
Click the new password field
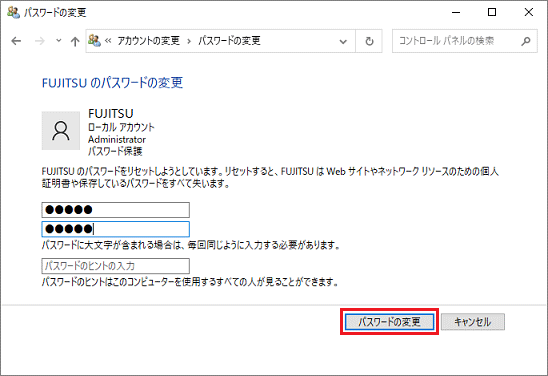pyautogui.click(x=116, y=210)
